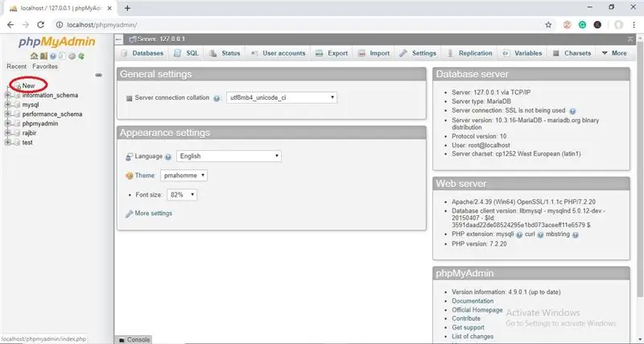Switch to the Recent tables list
The height and width of the screenshot is (344, 644).
click(16, 66)
